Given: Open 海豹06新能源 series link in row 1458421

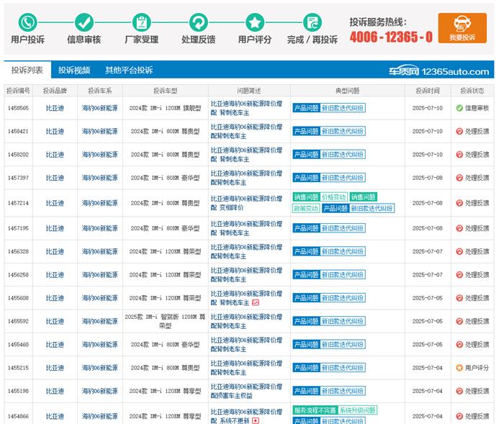Looking at the screenshot, I should 100,131.
